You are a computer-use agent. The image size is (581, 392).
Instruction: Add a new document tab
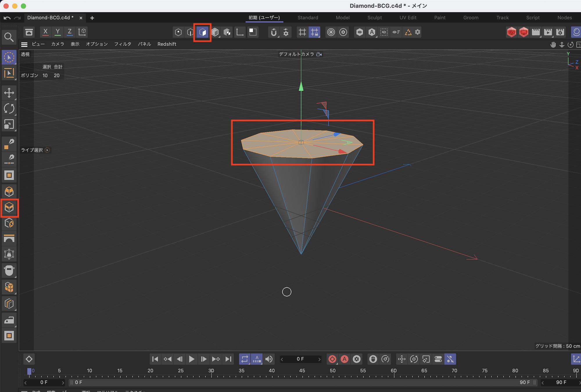click(x=92, y=18)
